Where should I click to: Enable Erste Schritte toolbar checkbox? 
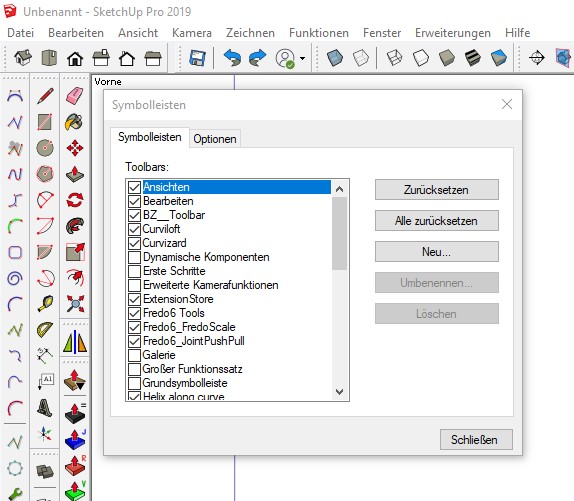click(x=134, y=271)
